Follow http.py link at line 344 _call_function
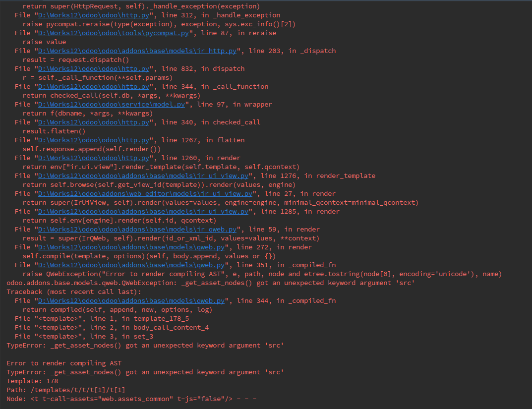 [94, 86]
